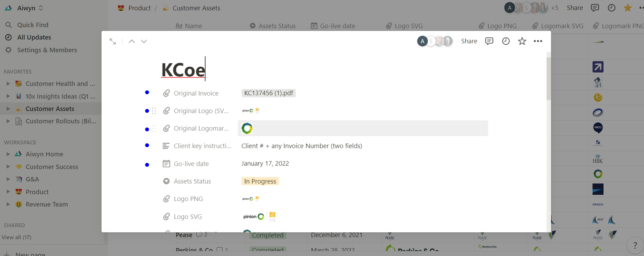Screen dimensions: 644x256
Task: Open Go-live date property menu
Action: point(186,164)
